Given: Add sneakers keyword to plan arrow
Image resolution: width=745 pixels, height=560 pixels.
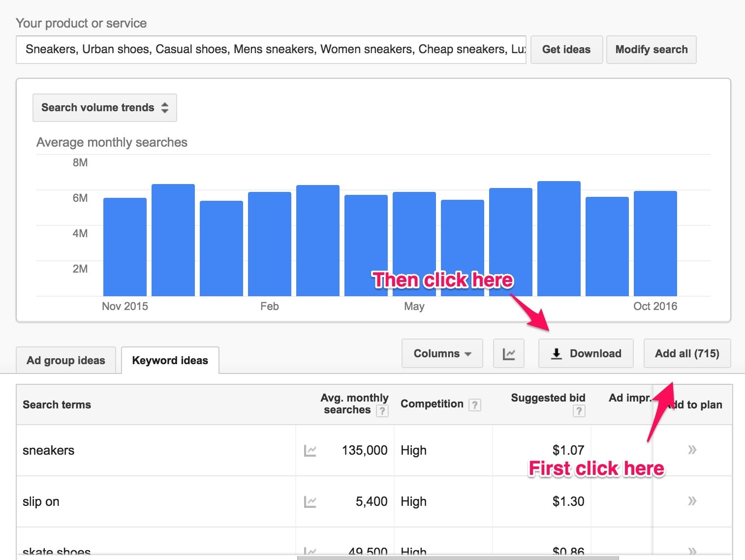Looking at the screenshot, I should point(692,450).
